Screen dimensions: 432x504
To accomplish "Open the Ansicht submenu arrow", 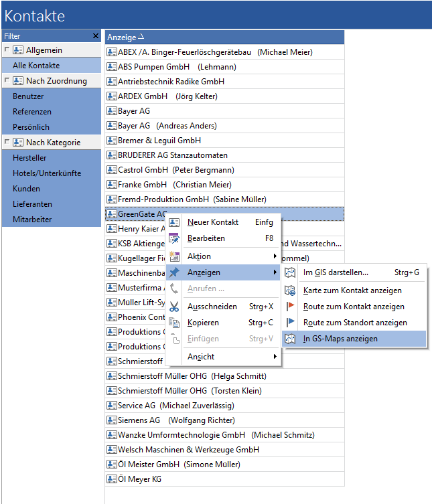I will [x=275, y=357].
